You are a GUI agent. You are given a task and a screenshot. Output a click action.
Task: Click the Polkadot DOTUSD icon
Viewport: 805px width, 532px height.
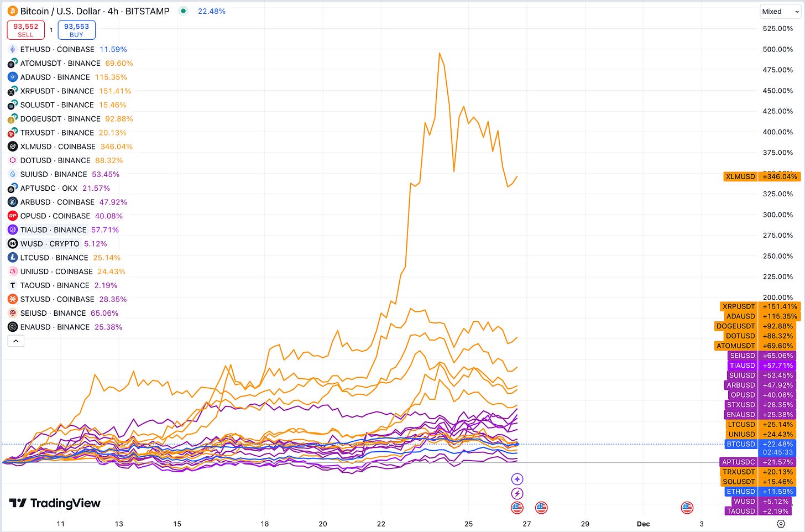13,160
